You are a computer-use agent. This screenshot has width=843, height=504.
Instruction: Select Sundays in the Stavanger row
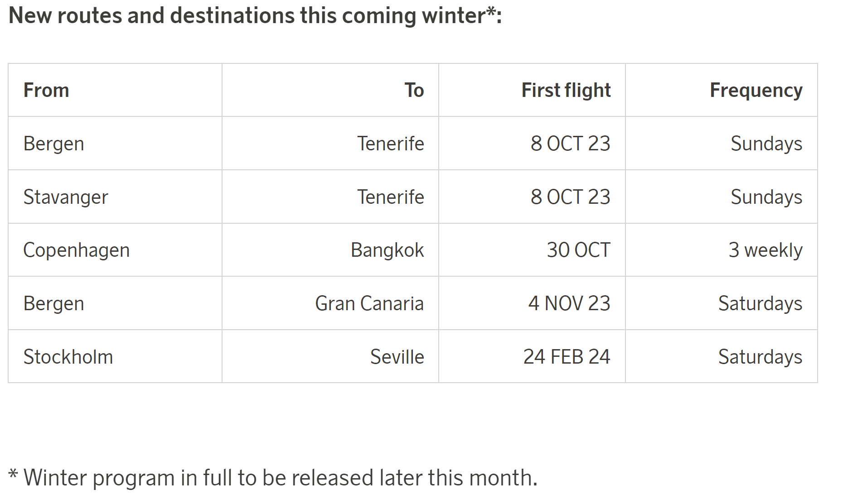(x=766, y=197)
